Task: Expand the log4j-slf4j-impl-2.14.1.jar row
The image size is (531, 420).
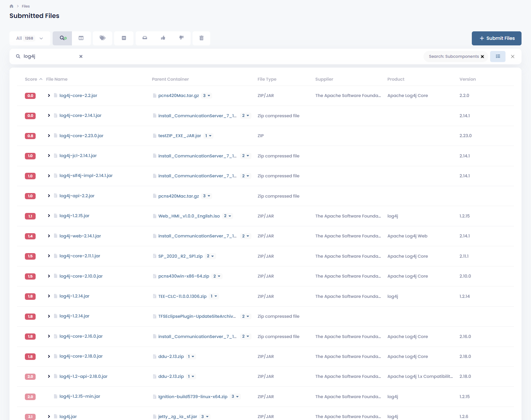Action: [49, 176]
